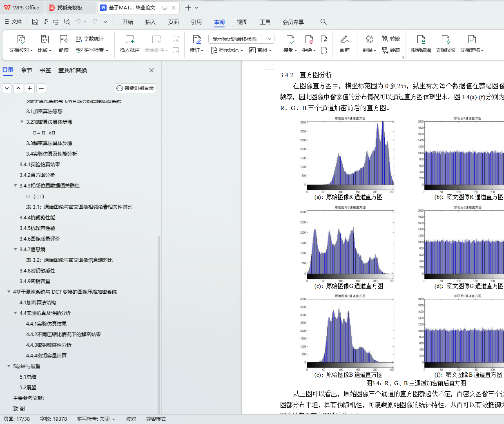Open the 拼写检查 dropdown arrow
Screen dimensions: 504x424
[107, 51]
